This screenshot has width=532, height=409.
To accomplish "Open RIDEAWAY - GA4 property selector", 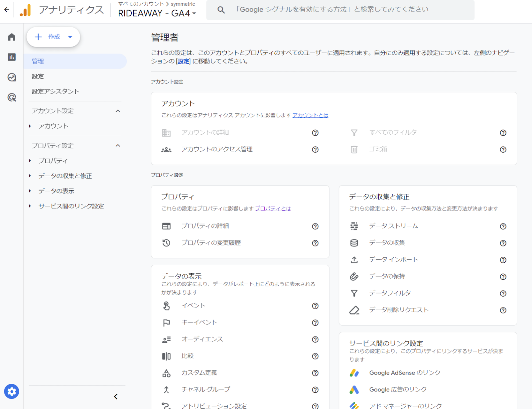I will coord(157,13).
